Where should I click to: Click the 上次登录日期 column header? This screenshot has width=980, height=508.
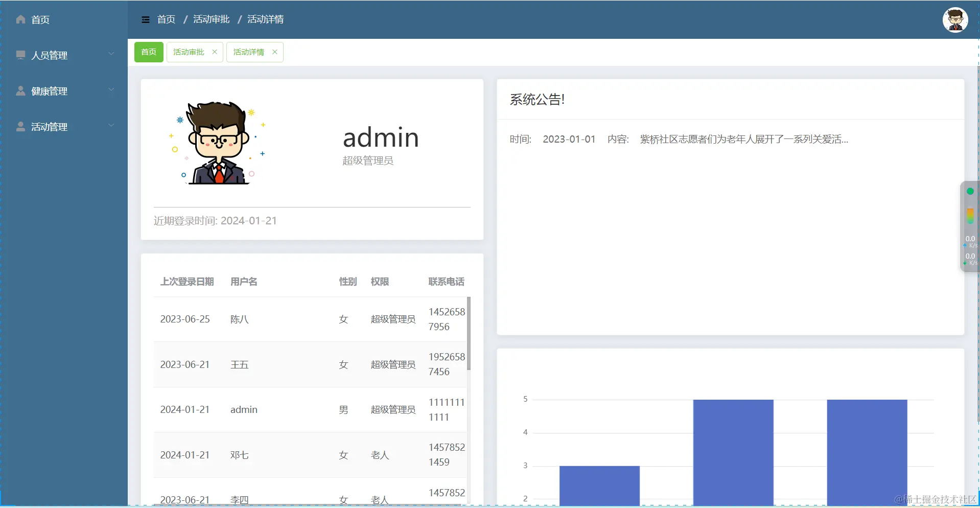point(187,282)
